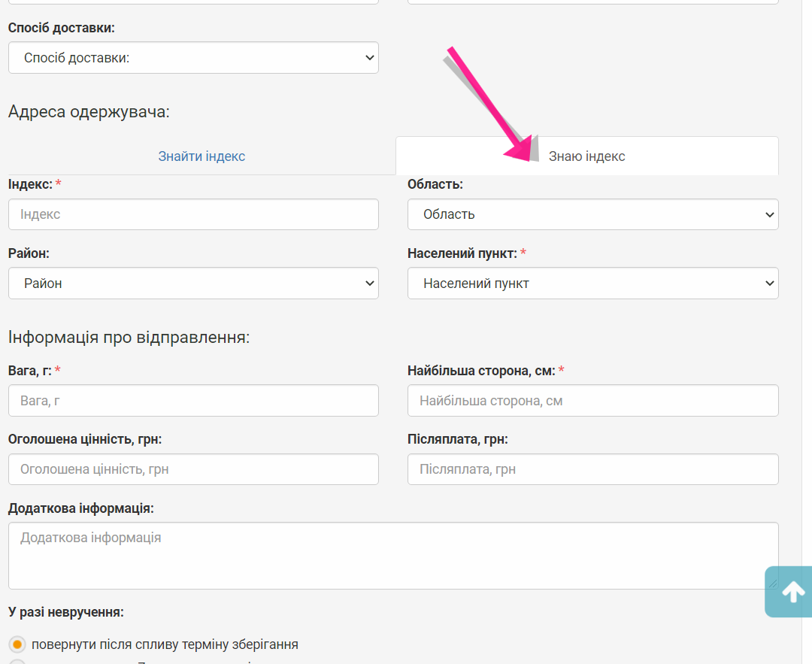812x664 pixels.
Task: Click the chevron of 'Населений пункт' select
Action: tap(768, 283)
